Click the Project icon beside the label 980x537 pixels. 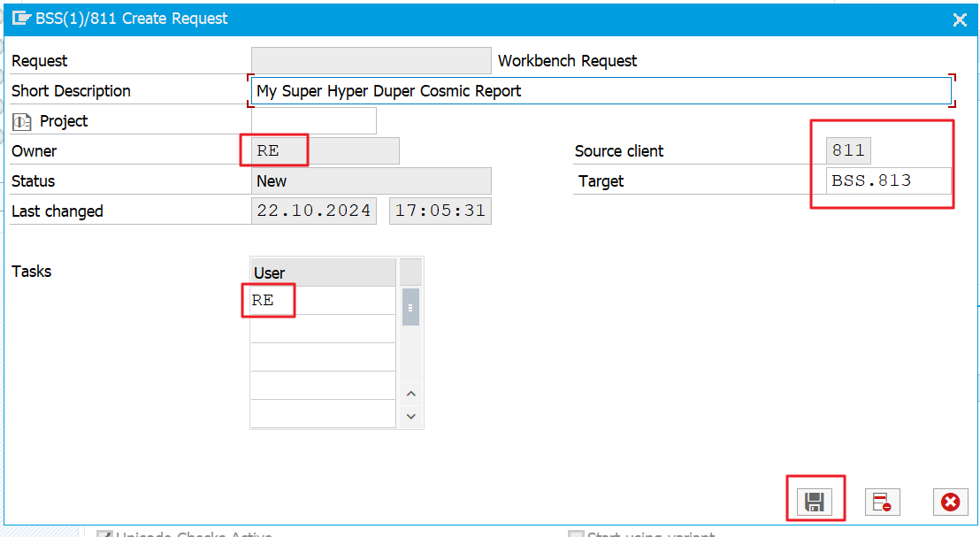[x=22, y=121]
